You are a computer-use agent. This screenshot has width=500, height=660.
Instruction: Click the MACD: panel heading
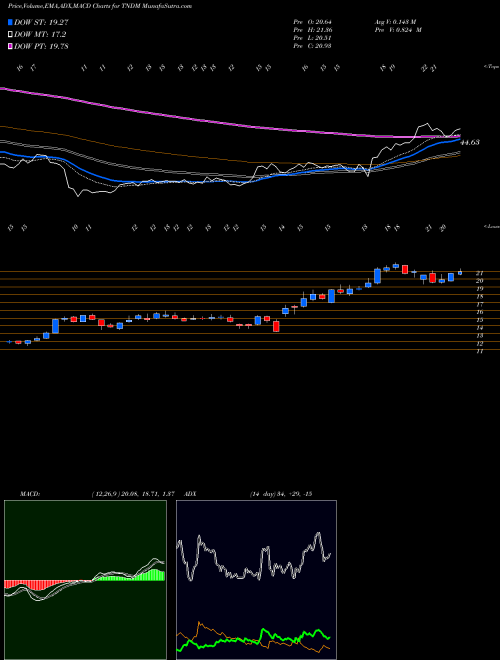[x=29, y=494]
